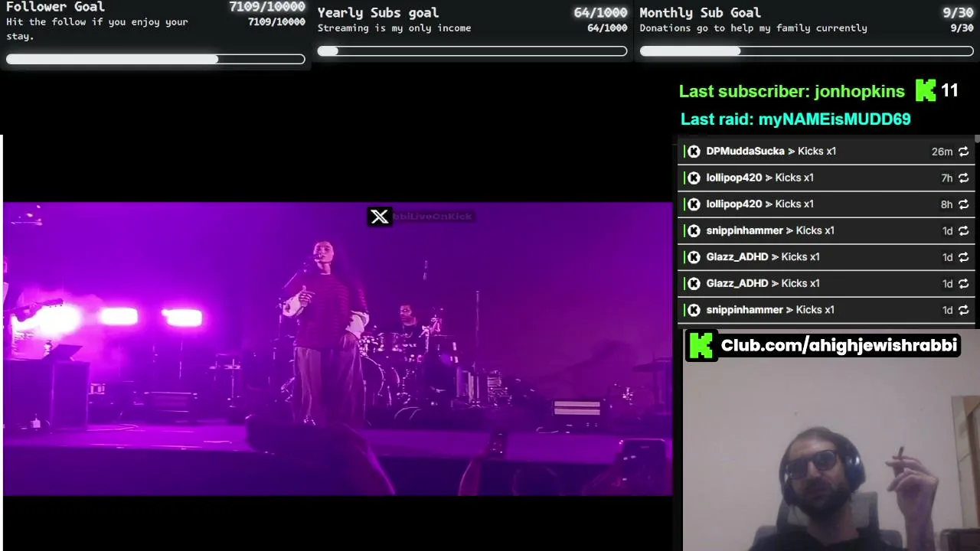
Task: Click the 'Follower Goal' title
Action: 55,7
